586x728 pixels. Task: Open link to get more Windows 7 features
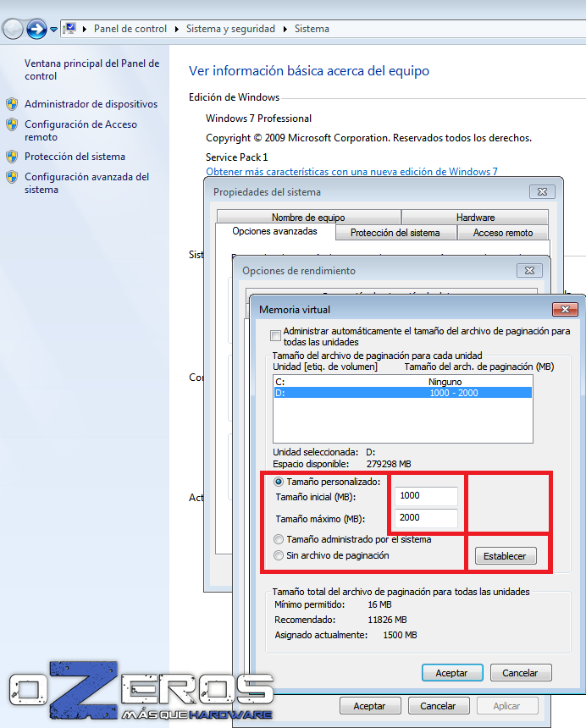[x=351, y=171]
